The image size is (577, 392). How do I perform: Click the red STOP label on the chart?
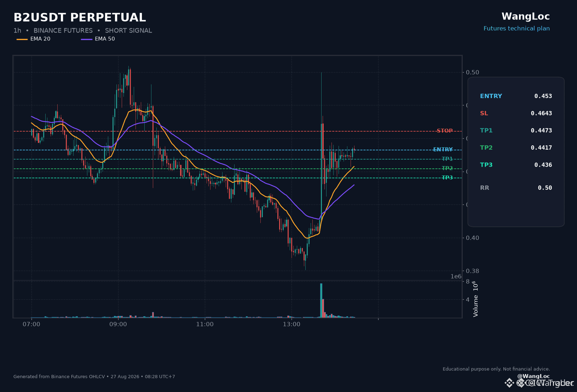point(445,131)
